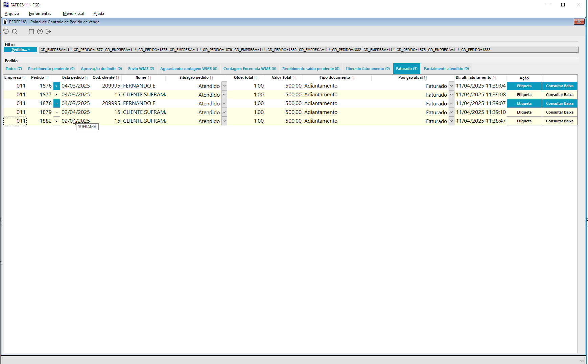The image size is (588, 364).
Task: Select the Aprovação do limite (0) tab
Action: 101,69
